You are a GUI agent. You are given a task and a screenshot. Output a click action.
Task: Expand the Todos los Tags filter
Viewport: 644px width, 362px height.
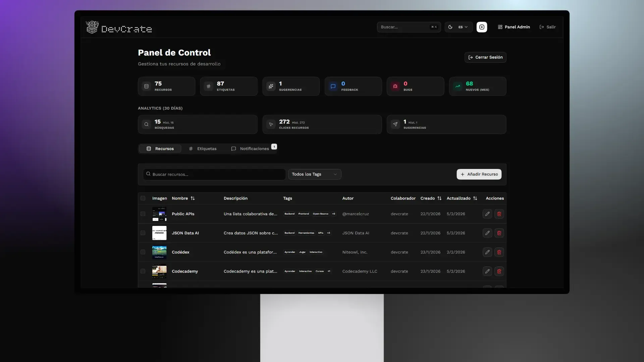click(x=314, y=174)
